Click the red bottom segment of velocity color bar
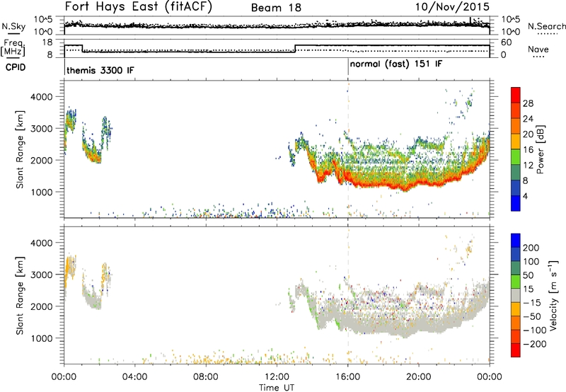Screen dimensions: 566x392 coord(516,350)
